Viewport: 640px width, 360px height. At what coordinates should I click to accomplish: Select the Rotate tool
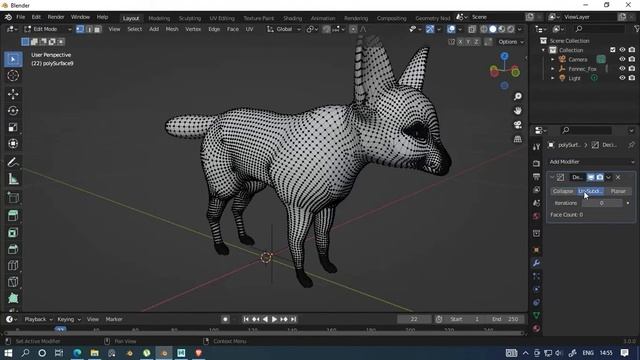point(13,111)
